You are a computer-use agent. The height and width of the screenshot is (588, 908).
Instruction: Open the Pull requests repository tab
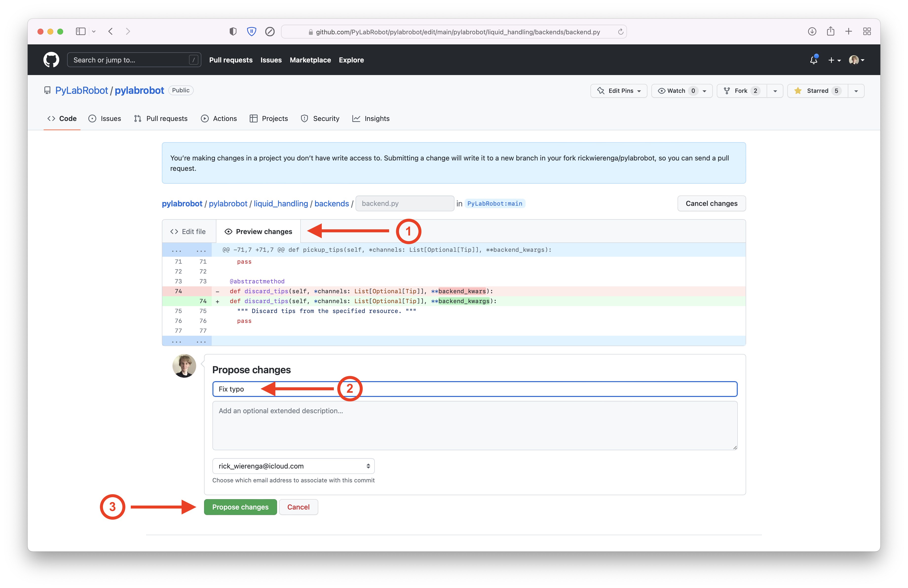coord(161,119)
